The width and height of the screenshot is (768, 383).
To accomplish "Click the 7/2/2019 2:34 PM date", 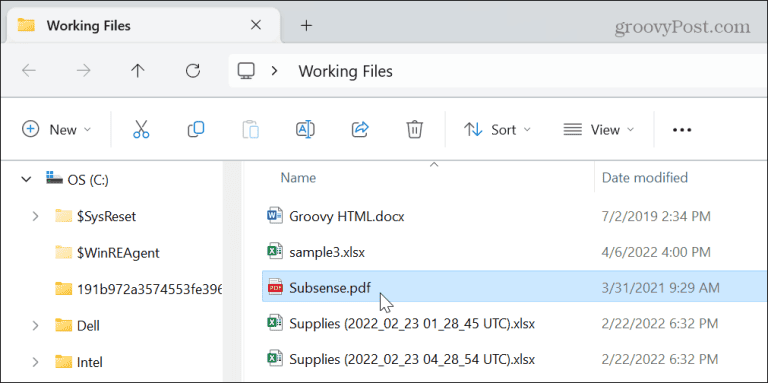I will [x=656, y=216].
